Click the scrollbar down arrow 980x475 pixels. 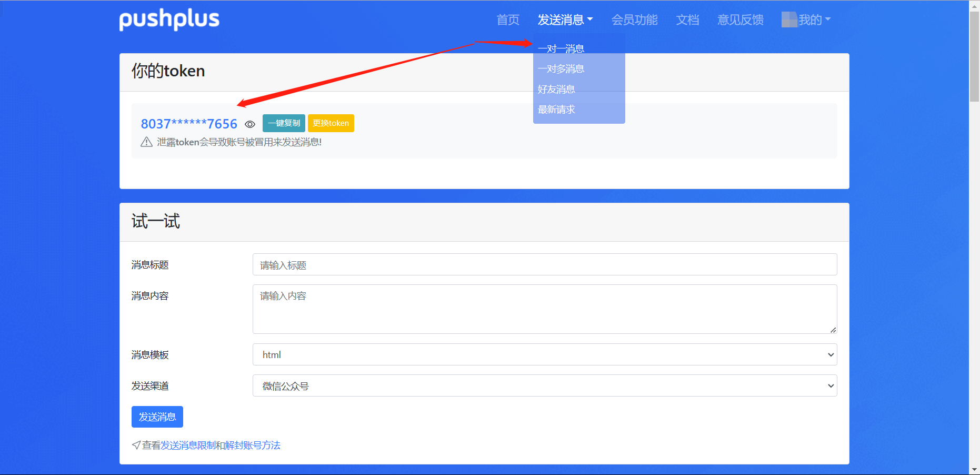pos(975,470)
